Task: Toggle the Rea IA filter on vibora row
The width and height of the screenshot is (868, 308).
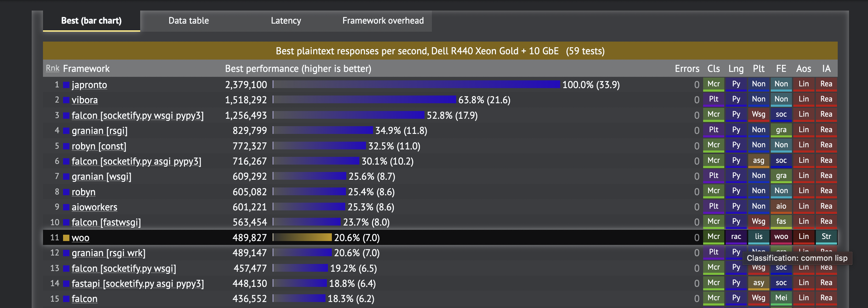Action: (x=826, y=99)
